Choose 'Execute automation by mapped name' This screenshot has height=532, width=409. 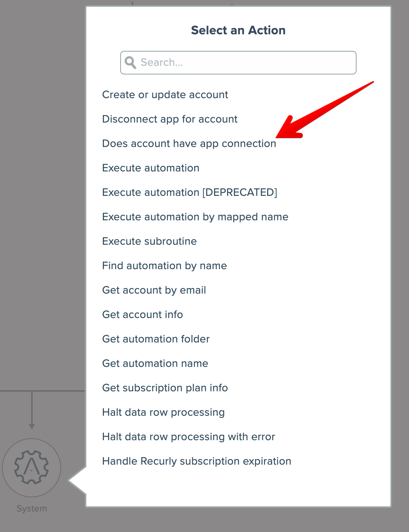(195, 217)
